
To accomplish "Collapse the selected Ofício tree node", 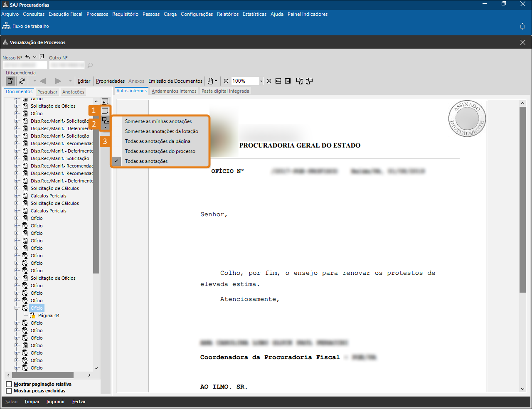I will (17, 308).
